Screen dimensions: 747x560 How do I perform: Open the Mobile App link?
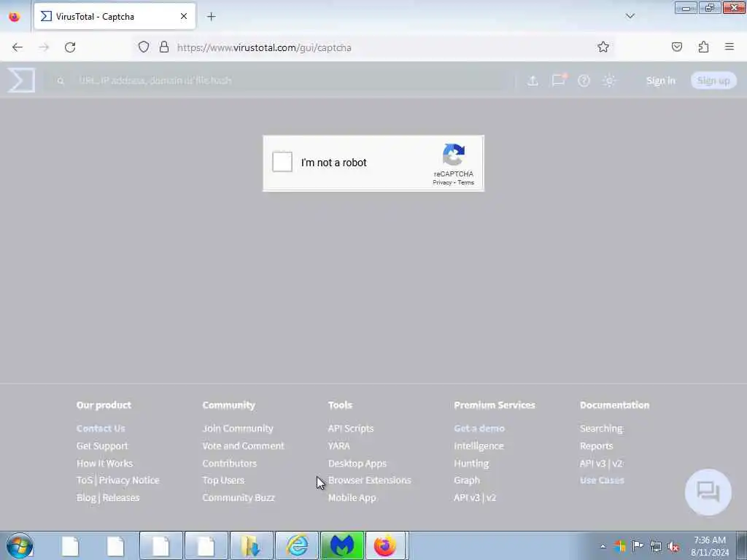[352, 497]
